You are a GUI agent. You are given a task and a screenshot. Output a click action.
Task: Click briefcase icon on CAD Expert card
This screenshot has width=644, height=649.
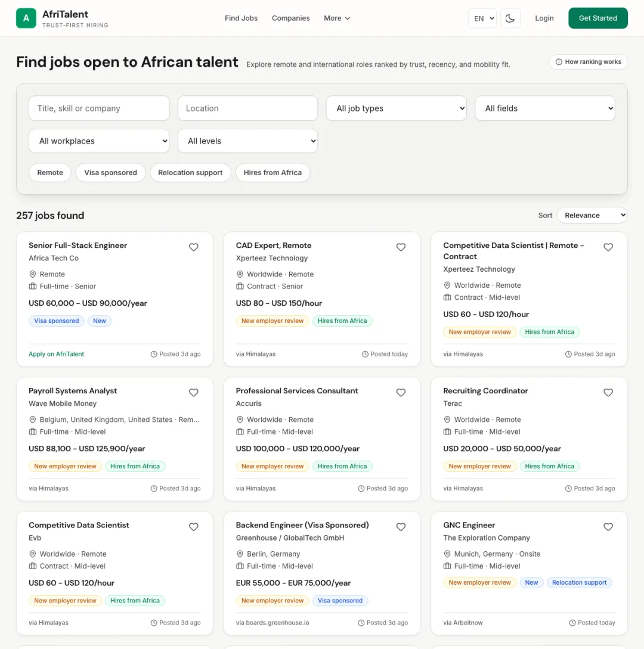click(x=240, y=286)
